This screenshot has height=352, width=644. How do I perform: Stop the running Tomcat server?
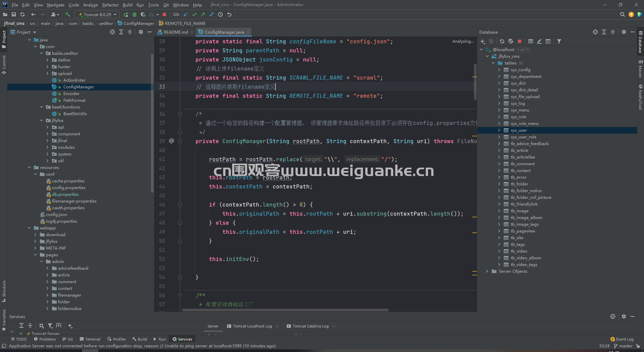[x=164, y=14]
